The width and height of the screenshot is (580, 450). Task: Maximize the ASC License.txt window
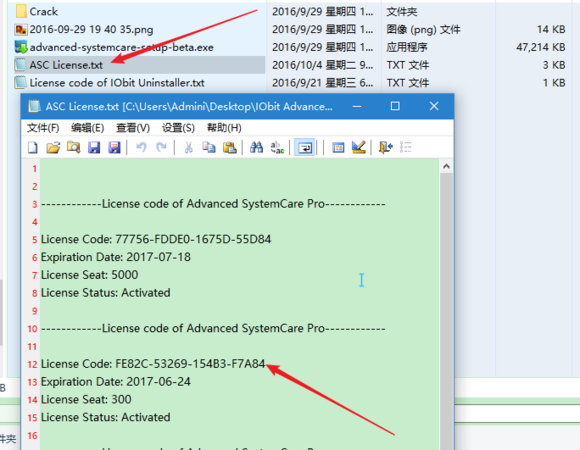pyautogui.click(x=395, y=106)
